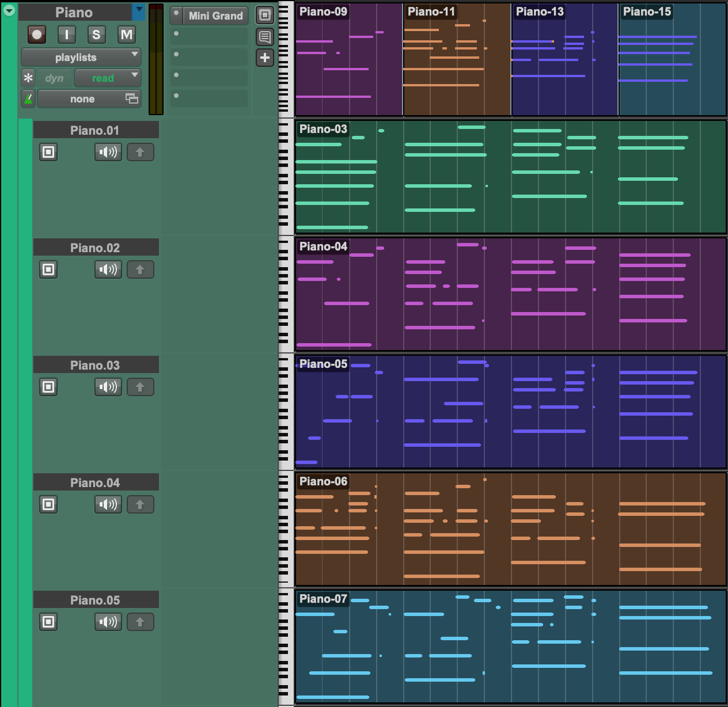
Task: Click the add plus icon beside inserts
Action: point(265,58)
